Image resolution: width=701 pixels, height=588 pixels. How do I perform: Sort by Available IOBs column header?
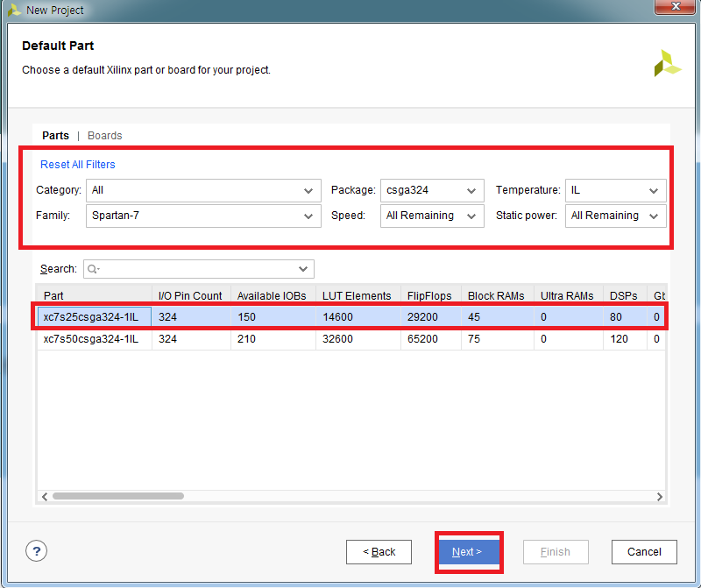click(x=273, y=295)
